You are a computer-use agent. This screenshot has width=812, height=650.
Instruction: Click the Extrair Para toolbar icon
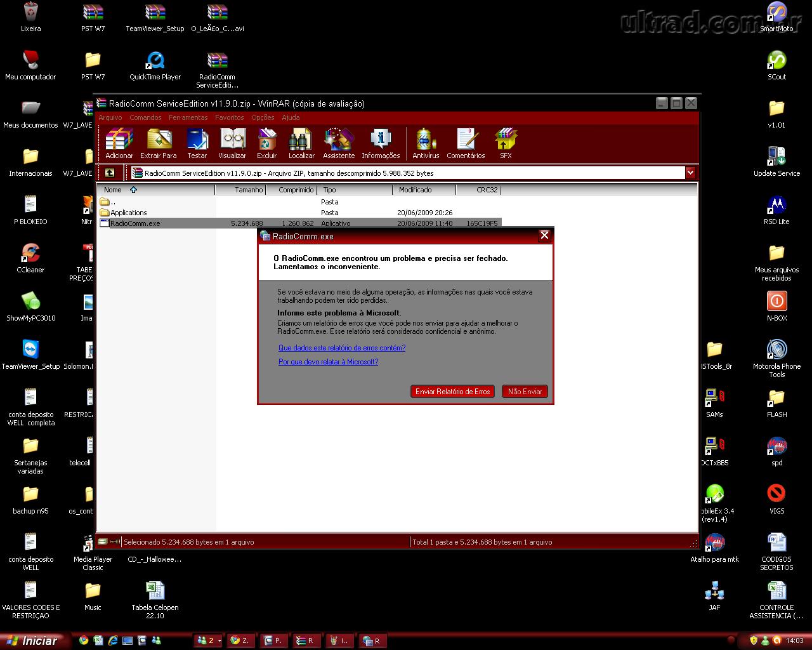(159, 143)
